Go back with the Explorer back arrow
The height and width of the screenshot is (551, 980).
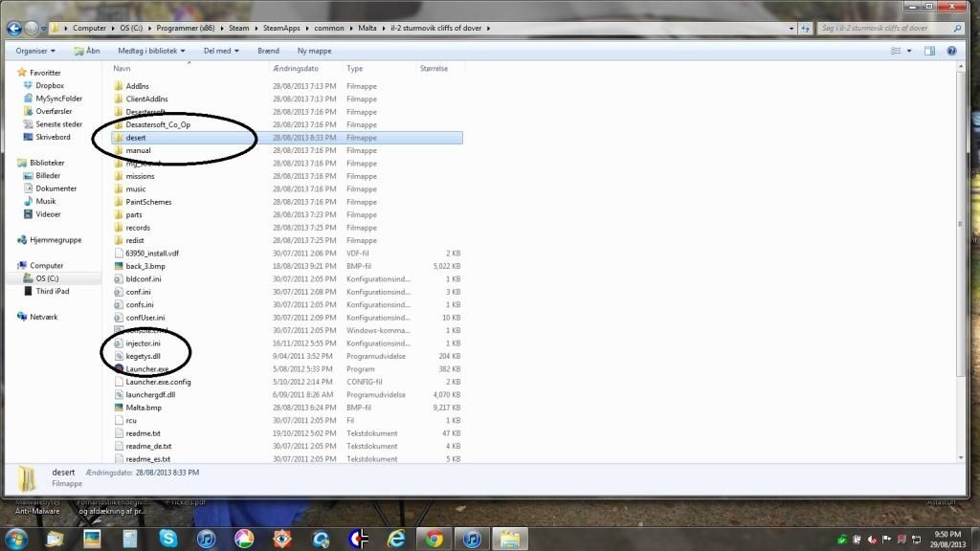click(x=13, y=28)
